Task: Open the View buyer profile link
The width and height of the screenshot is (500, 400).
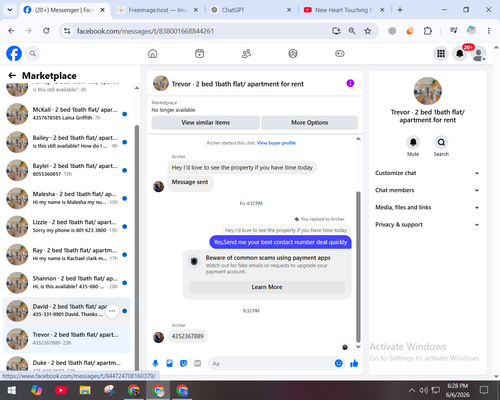Action: pyautogui.click(x=276, y=143)
